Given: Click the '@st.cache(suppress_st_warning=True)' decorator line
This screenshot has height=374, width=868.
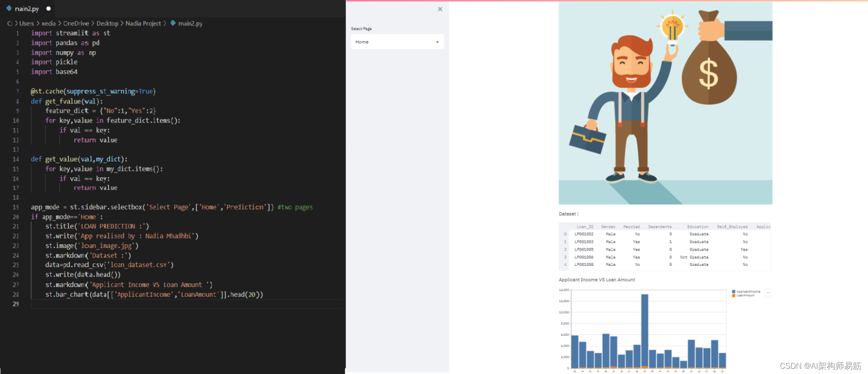Looking at the screenshot, I should pyautogui.click(x=93, y=91).
